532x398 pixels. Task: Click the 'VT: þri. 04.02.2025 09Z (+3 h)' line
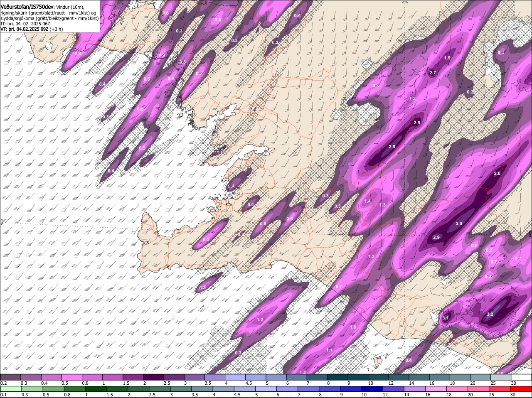(32, 29)
